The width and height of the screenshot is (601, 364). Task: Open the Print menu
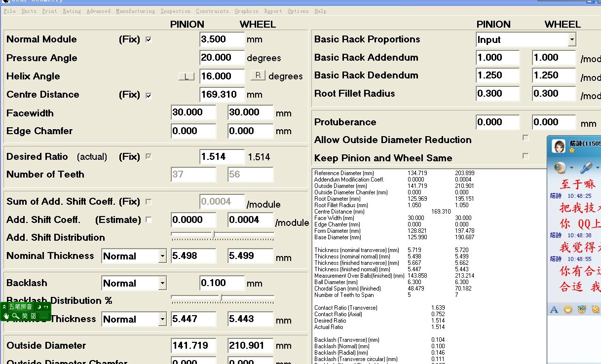coord(49,11)
